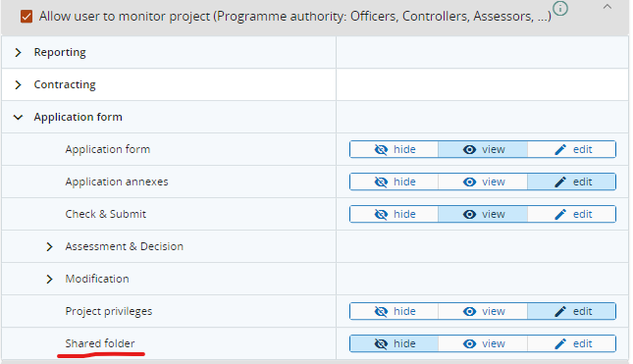Click the info icon beside monitor project title
633x364 pixels.
[x=560, y=8]
